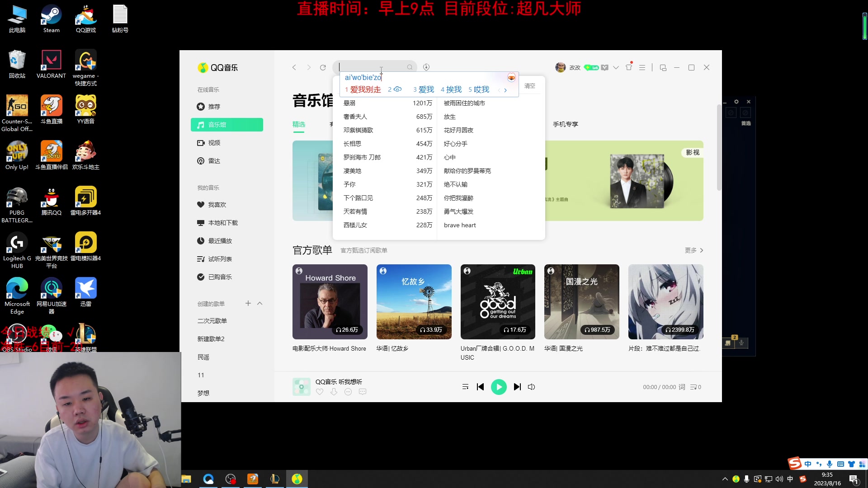Screen dimensions: 868x488
Task: Click the forward navigation arrow in QQ音乐
Action: [x=309, y=67]
